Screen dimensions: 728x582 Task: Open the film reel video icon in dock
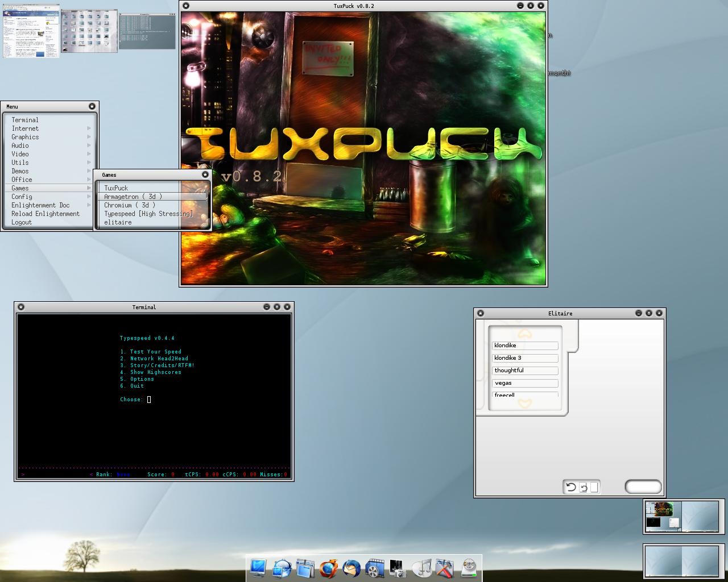(x=375, y=567)
